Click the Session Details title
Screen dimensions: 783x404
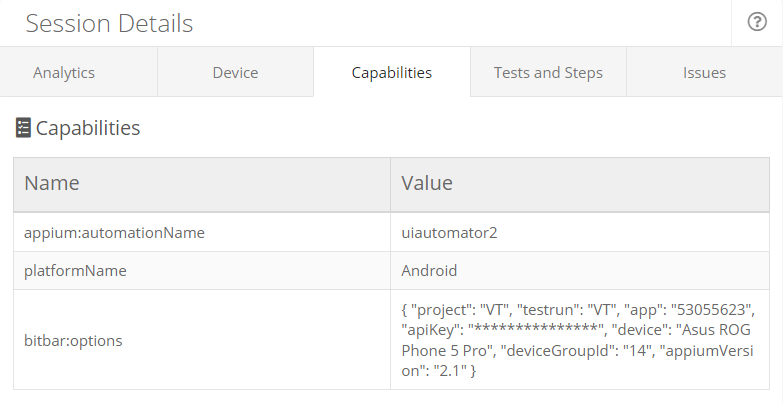(109, 23)
